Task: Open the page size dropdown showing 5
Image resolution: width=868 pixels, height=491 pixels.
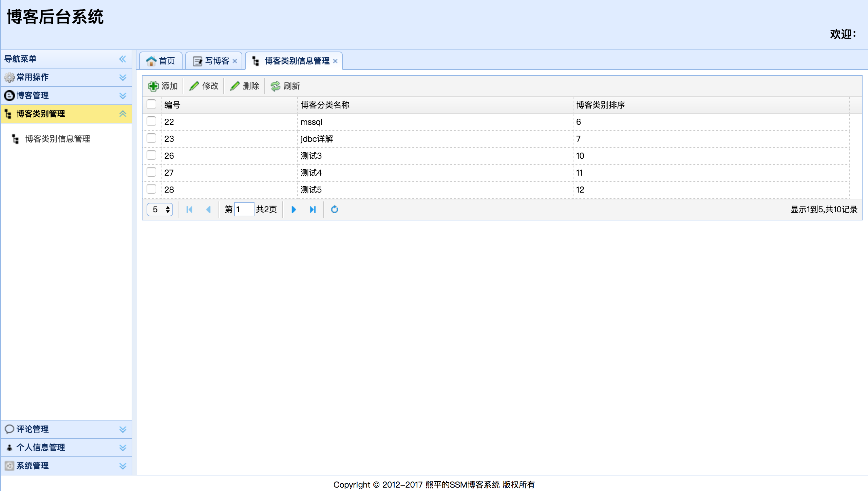Action: pos(160,210)
